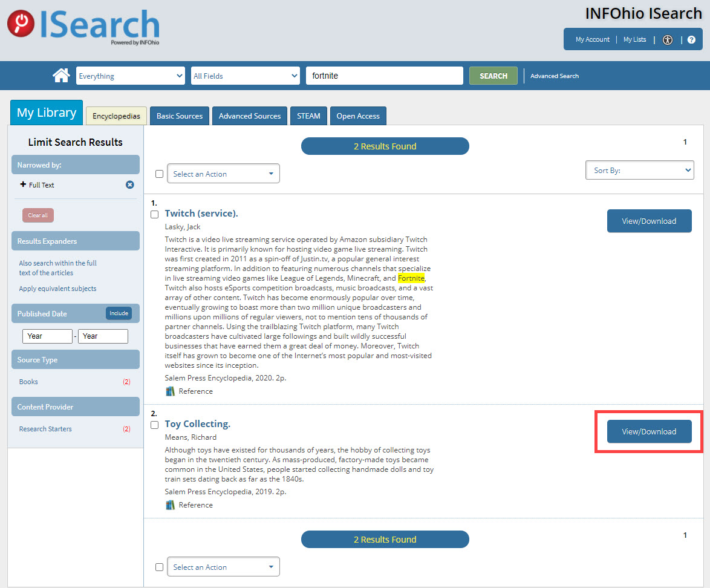Click the green SEARCH button
Image resolution: width=710 pixels, height=588 pixels.
pyautogui.click(x=493, y=76)
